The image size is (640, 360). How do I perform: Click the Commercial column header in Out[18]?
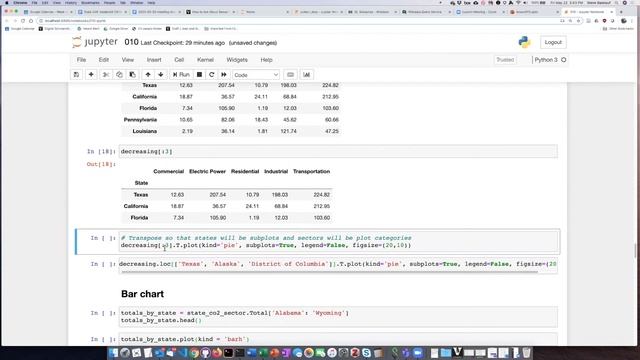point(169,171)
